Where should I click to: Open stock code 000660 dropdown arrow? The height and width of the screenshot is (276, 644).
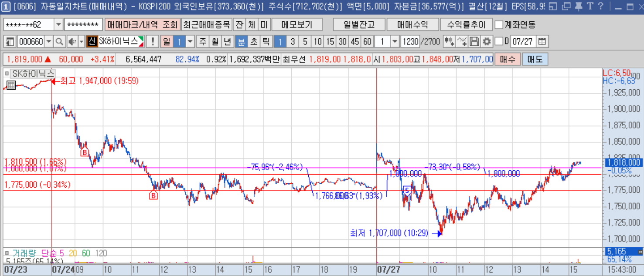click(x=48, y=42)
